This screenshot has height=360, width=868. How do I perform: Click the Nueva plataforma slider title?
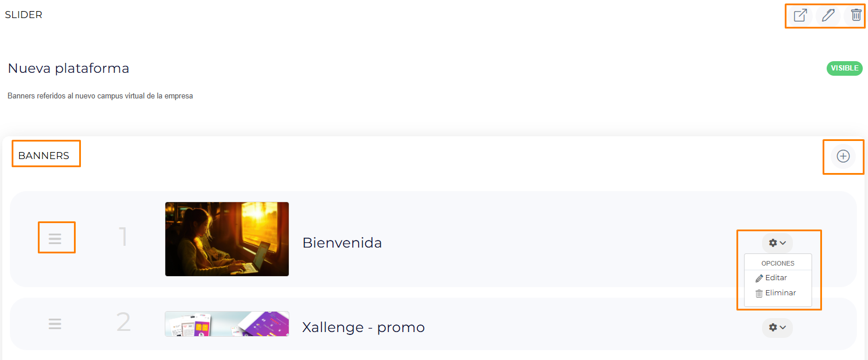[69, 68]
